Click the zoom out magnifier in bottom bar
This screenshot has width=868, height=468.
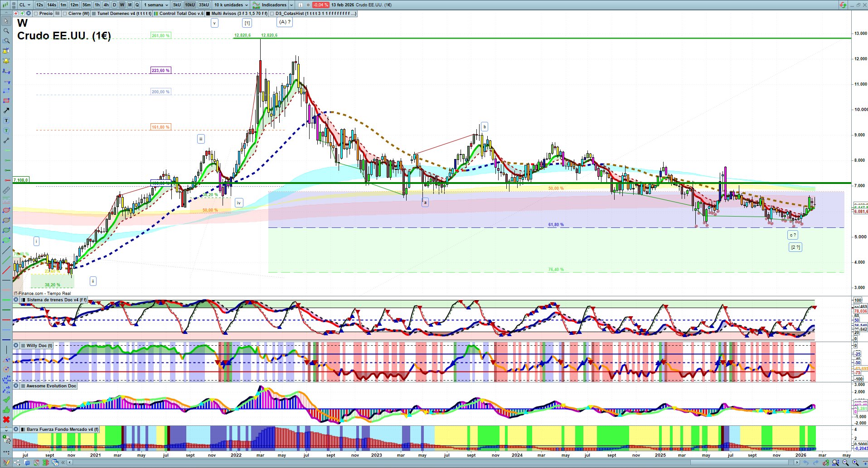click(845, 463)
